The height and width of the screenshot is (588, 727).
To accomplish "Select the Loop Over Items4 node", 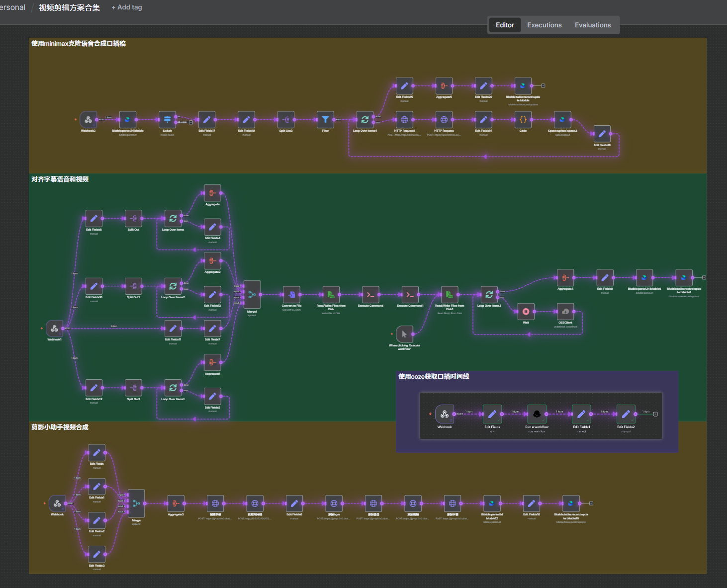I will pyautogui.click(x=364, y=120).
